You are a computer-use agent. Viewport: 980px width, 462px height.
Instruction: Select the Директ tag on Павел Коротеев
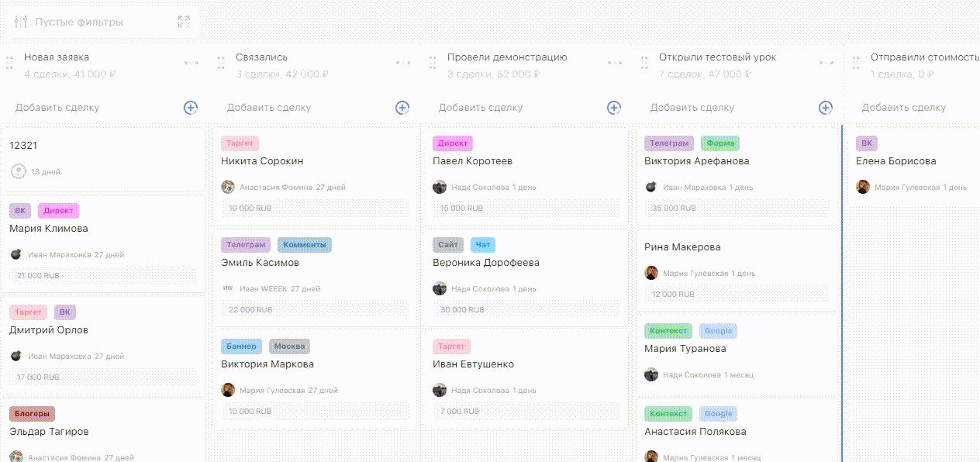pyautogui.click(x=452, y=143)
